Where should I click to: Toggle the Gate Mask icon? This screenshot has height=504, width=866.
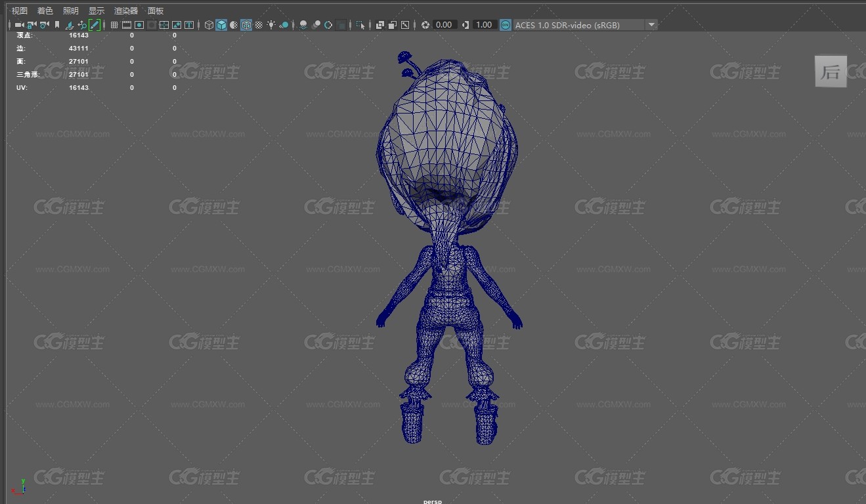(152, 25)
